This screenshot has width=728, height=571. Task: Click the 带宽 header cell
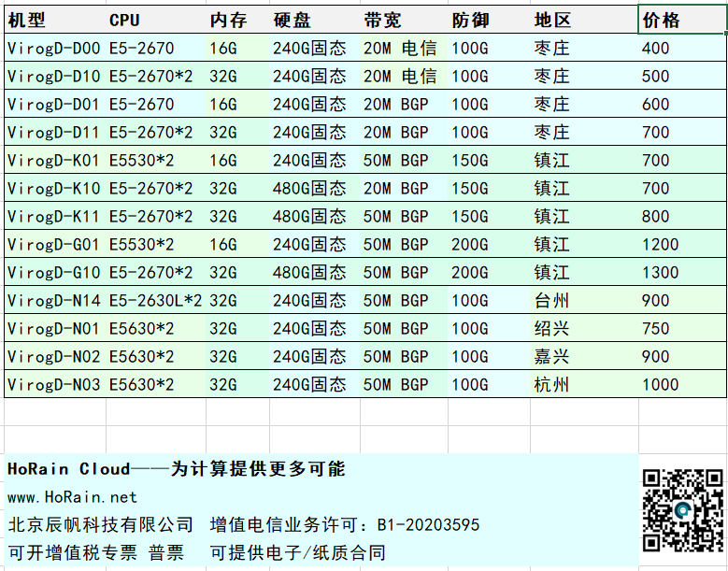tap(404, 20)
